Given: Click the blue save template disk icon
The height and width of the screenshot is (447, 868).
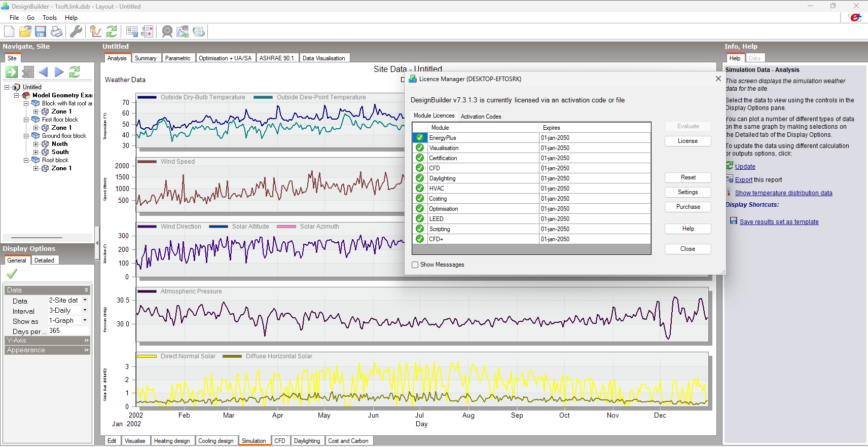Looking at the screenshot, I should click(734, 221).
